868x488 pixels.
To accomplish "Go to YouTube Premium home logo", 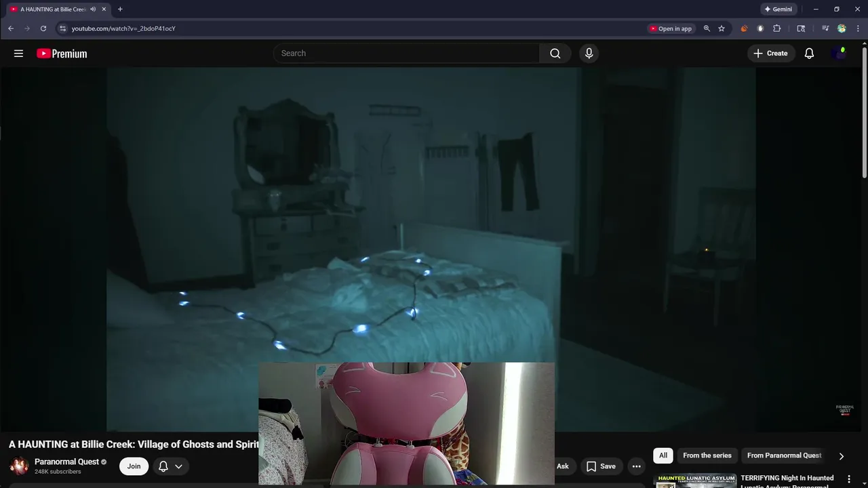I will click(x=62, y=54).
